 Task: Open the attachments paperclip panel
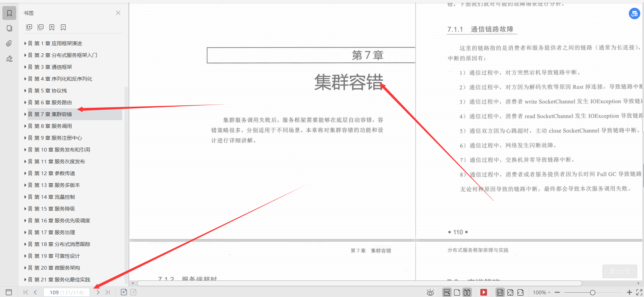tap(9, 43)
